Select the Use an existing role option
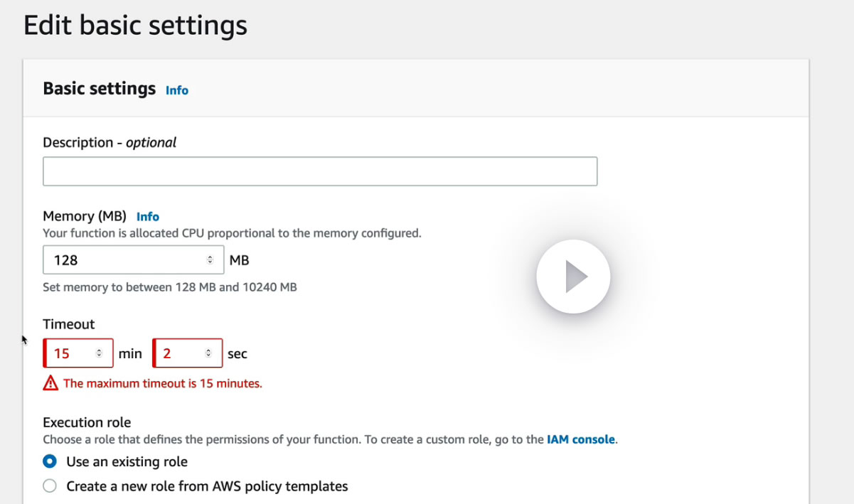The width and height of the screenshot is (854, 504). 50,462
